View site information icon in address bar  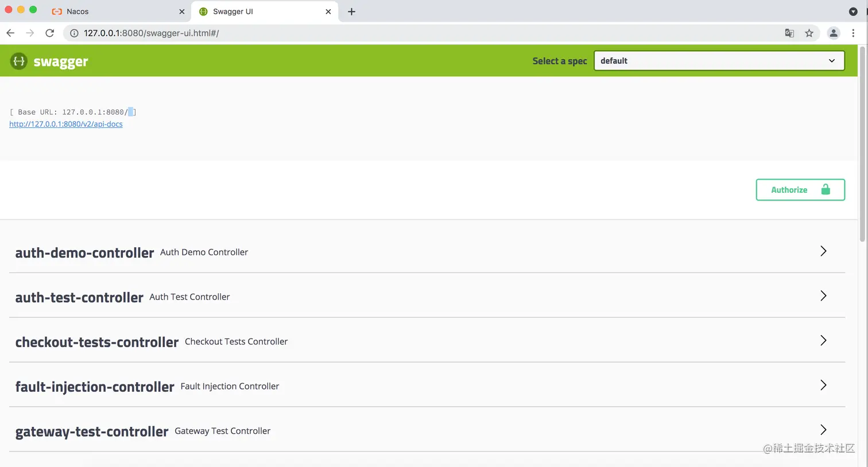pos(74,33)
